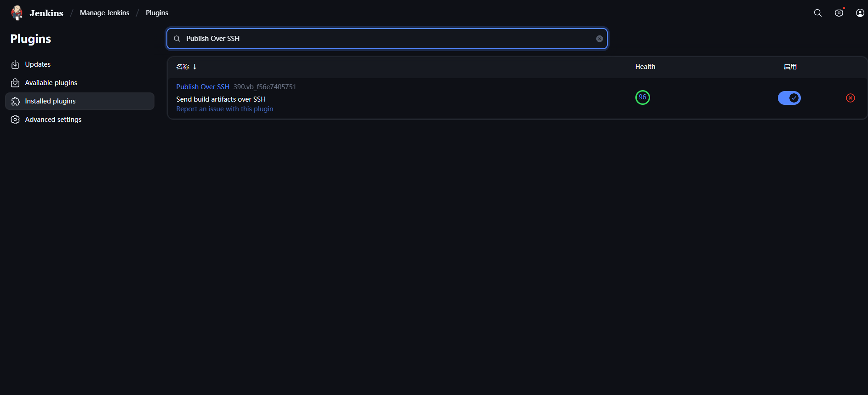Disable the Publish Over SSH plugin toggle
Viewport: 868px width, 395px height.
coord(789,98)
